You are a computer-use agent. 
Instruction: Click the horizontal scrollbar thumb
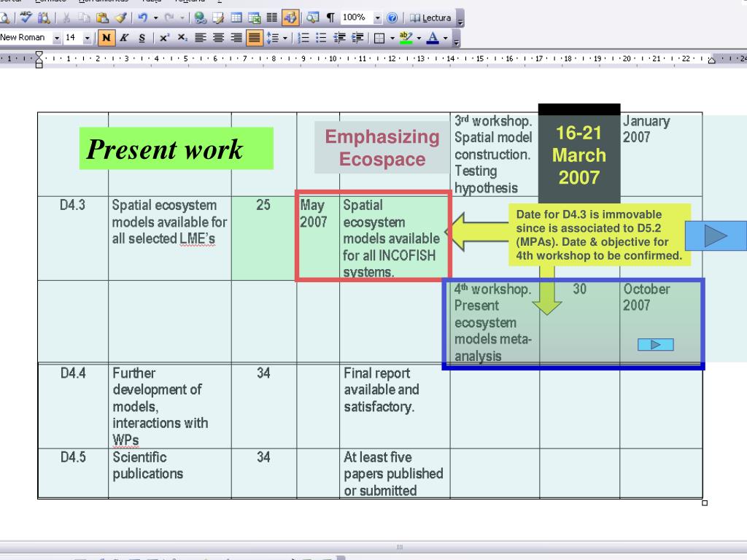(399, 547)
